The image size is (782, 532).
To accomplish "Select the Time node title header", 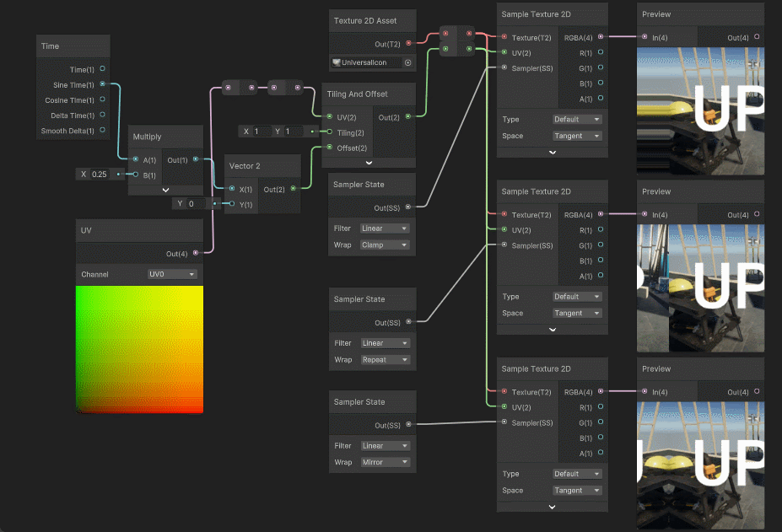I will coord(73,46).
